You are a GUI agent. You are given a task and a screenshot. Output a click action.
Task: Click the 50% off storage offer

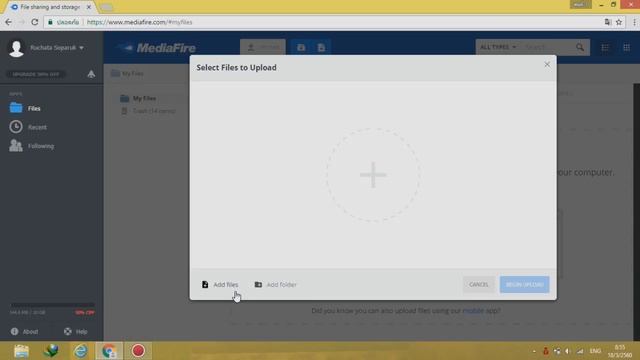(84, 313)
